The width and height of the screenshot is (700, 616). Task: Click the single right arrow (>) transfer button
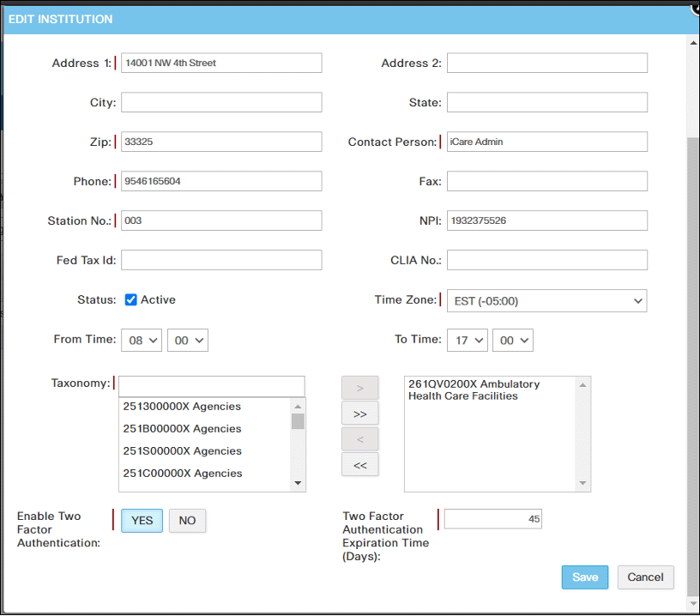tap(359, 388)
